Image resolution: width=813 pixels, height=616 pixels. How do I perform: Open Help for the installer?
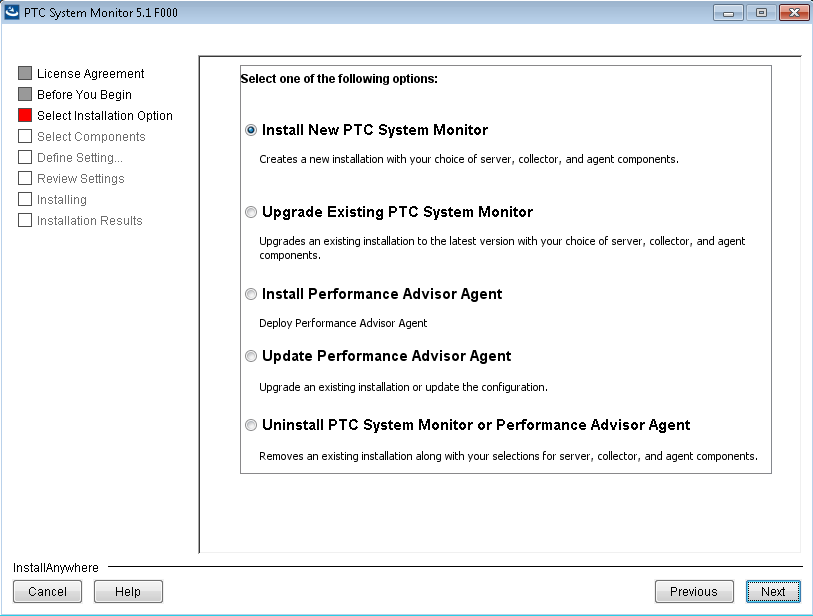tap(128, 591)
